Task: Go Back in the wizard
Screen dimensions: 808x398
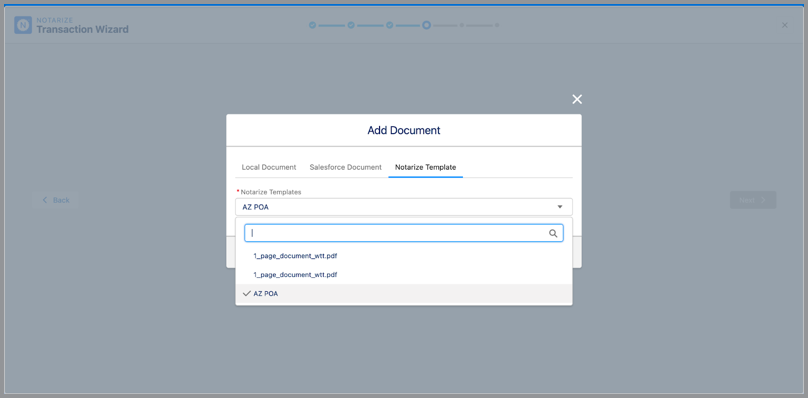Action: (56, 200)
